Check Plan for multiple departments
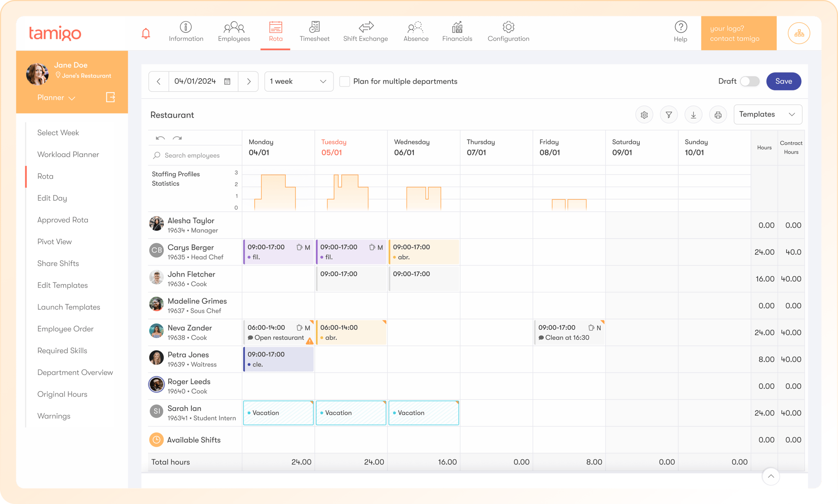The width and height of the screenshot is (838, 504). (344, 81)
